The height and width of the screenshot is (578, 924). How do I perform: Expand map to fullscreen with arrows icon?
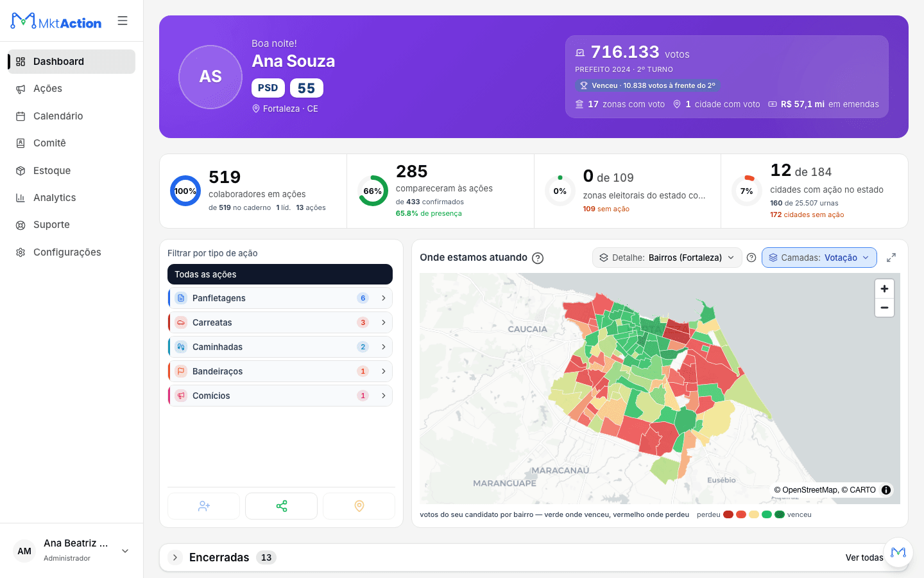[891, 258]
